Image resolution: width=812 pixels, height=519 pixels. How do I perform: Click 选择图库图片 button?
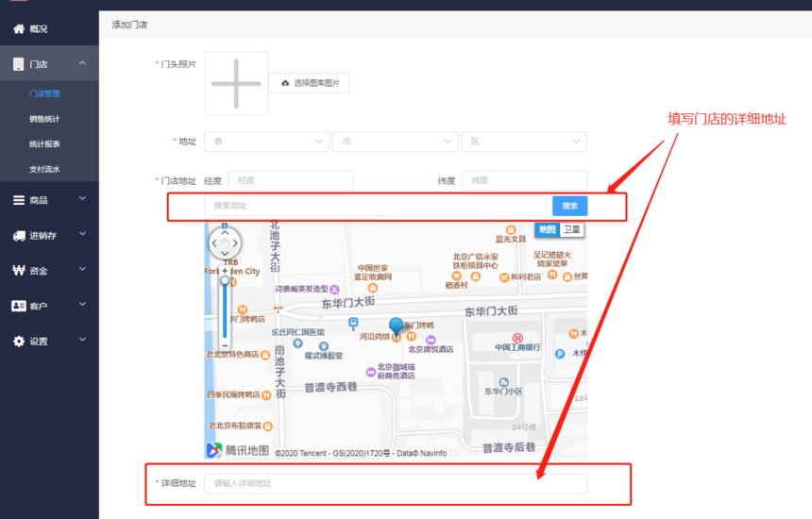click(309, 83)
